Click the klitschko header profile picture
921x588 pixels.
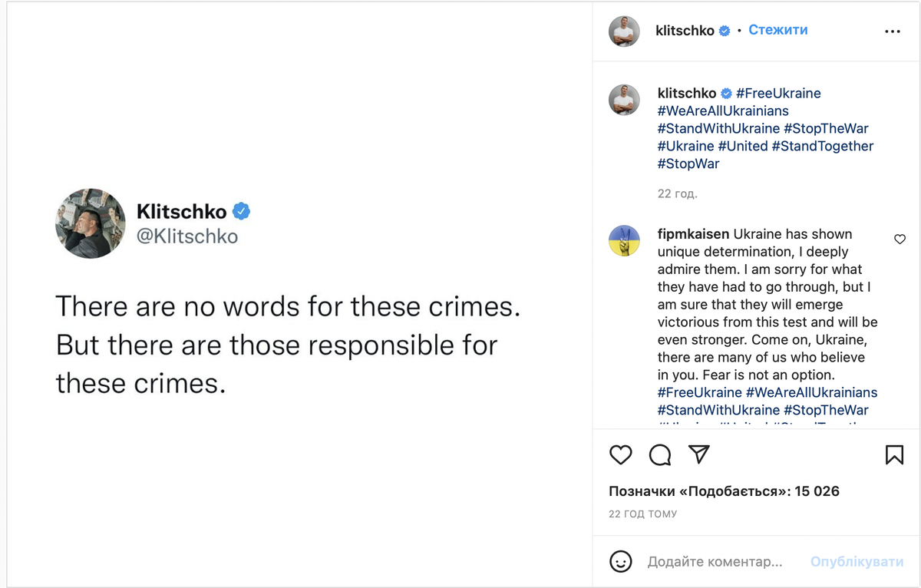[624, 31]
